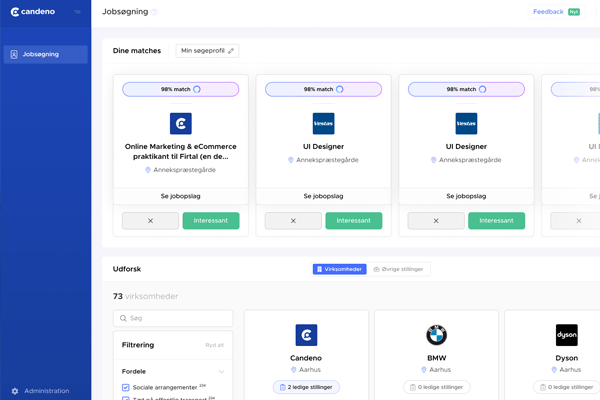
Task: Open the Min søgeprofil editor
Action: (x=207, y=50)
